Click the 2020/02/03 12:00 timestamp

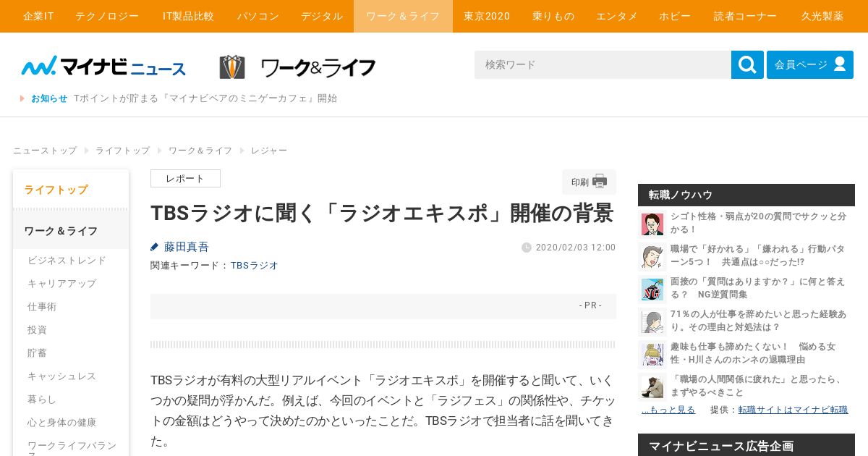576,248
